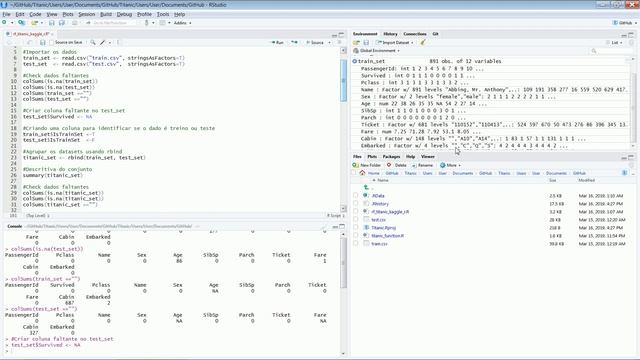Image resolution: width=640 pixels, height=360 pixels.
Task: Click the Find/Replace magnifier icon in editor
Action: tap(93, 42)
